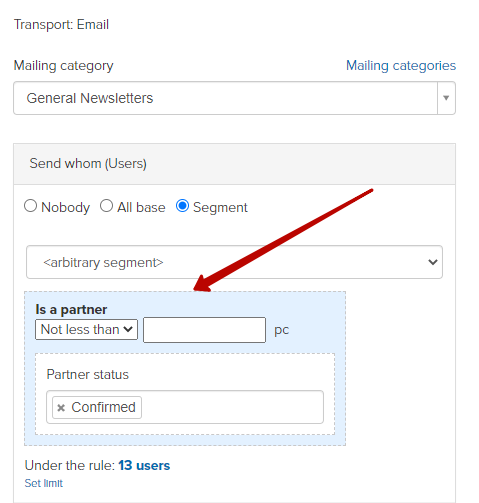Click the Partner status label
479x503 pixels.
[87, 374]
